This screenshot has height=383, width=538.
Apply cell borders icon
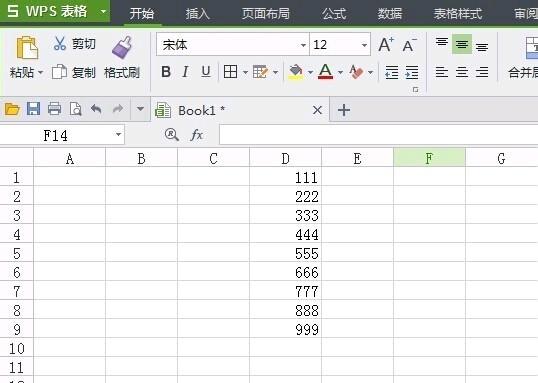(x=230, y=72)
